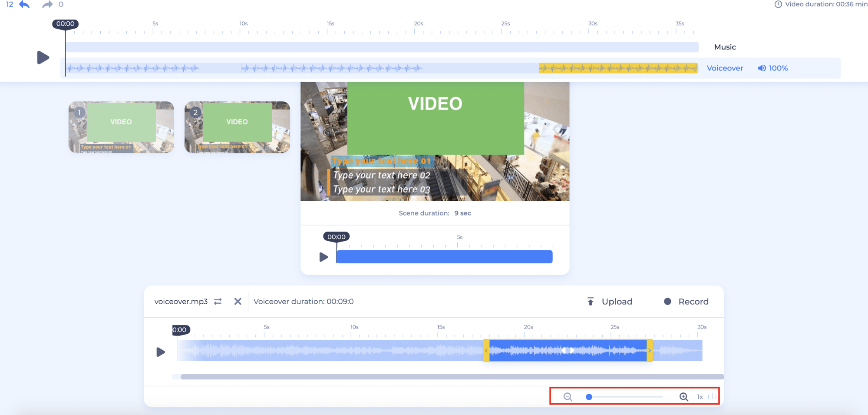Select the Voiceover track label

pyautogui.click(x=724, y=68)
